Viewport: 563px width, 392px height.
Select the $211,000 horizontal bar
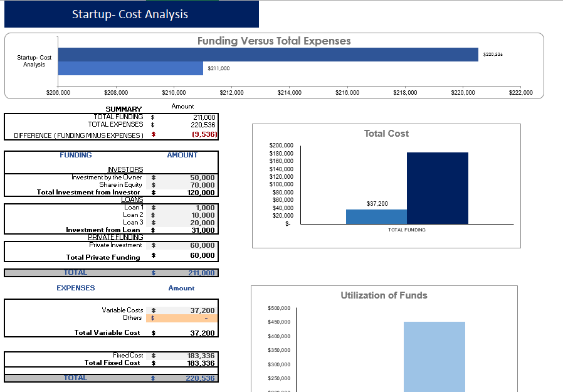pos(130,68)
